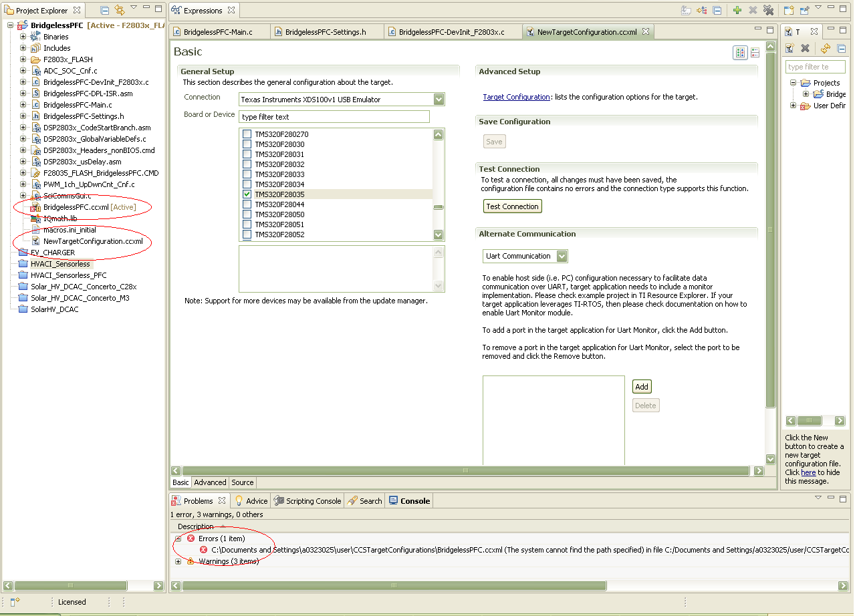Expand the F2803x_FLASH folder
This screenshot has height=616, width=855.
[23, 59]
